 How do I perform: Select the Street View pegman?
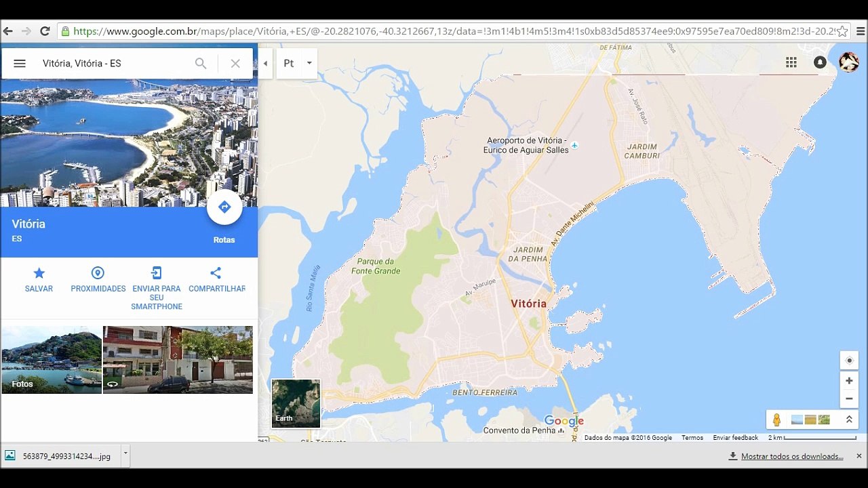[777, 420]
